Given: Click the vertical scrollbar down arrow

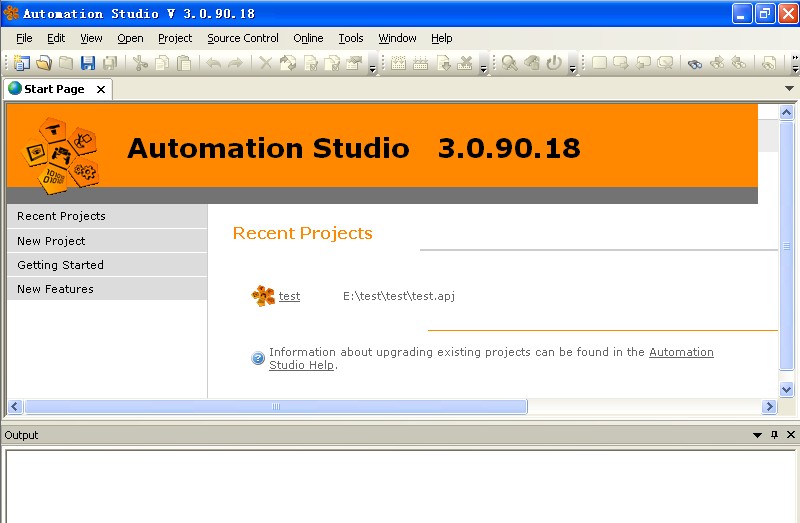Looking at the screenshot, I should tap(786, 389).
